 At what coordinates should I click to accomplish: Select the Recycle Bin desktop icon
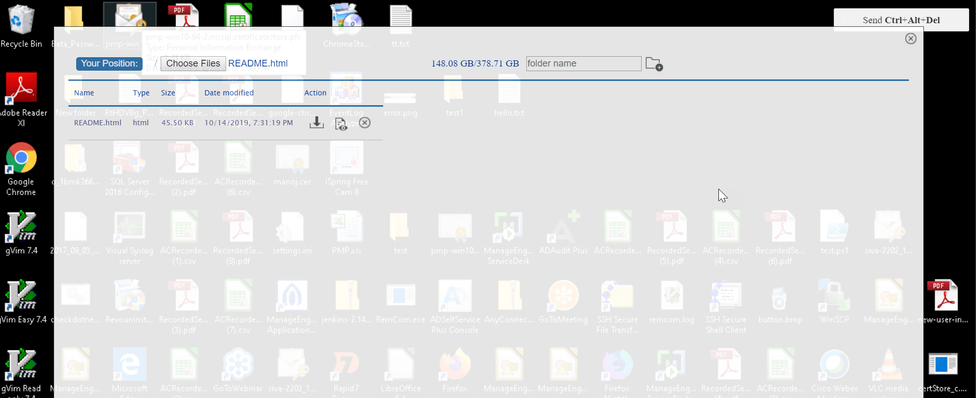[x=21, y=26]
